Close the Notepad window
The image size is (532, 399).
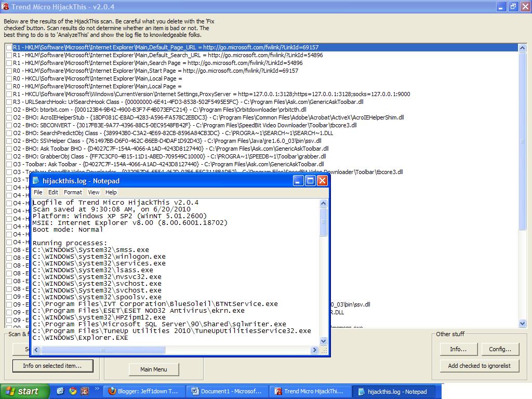point(322,181)
